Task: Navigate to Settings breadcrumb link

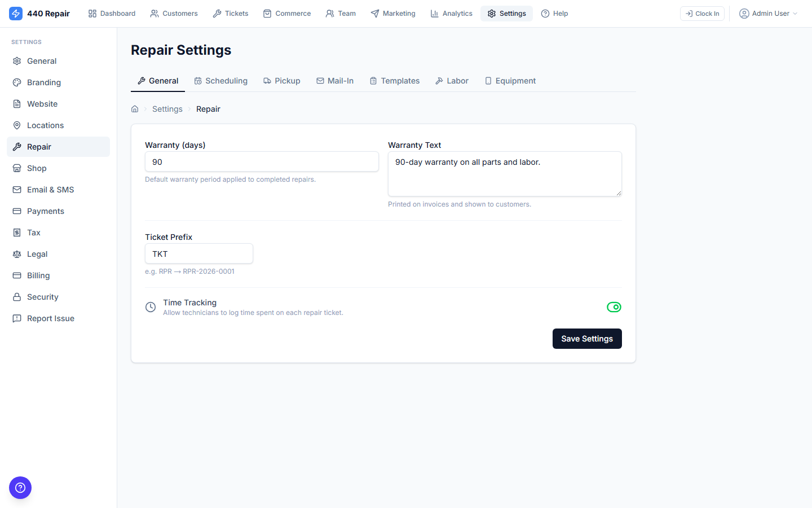Action: tap(167, 108)
